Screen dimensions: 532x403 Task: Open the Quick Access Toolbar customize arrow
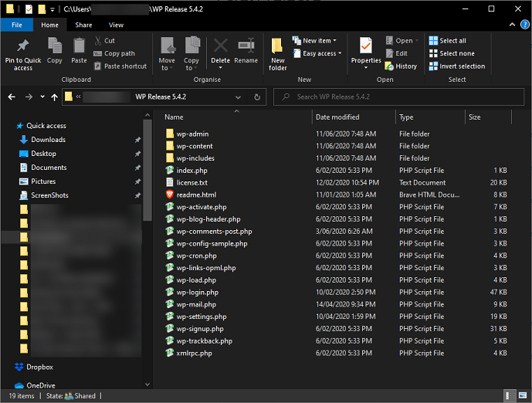[x=53, y=9]
